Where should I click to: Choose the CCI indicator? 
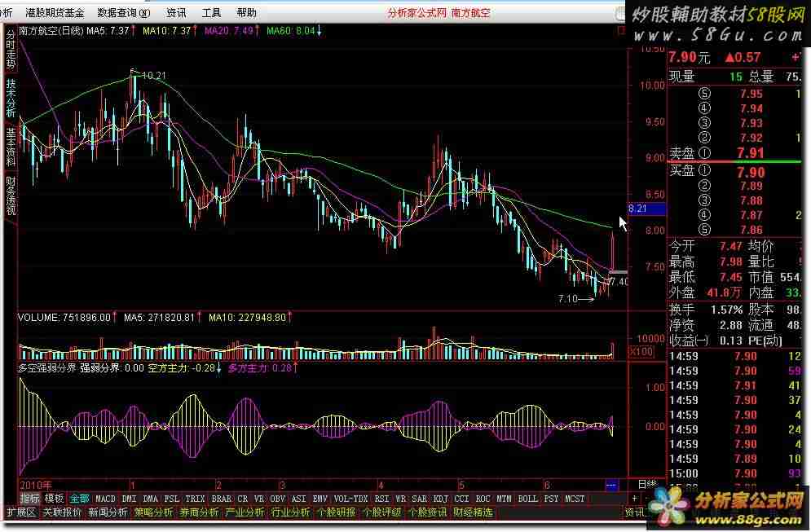pyautogui.click(x=461, y=499)
